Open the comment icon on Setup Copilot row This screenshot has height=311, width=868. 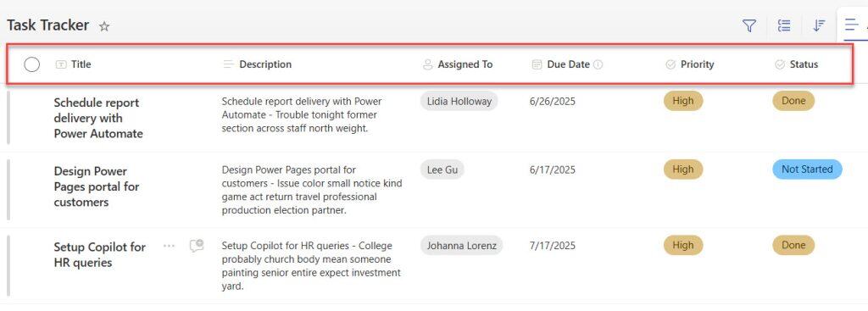[196, 246]
